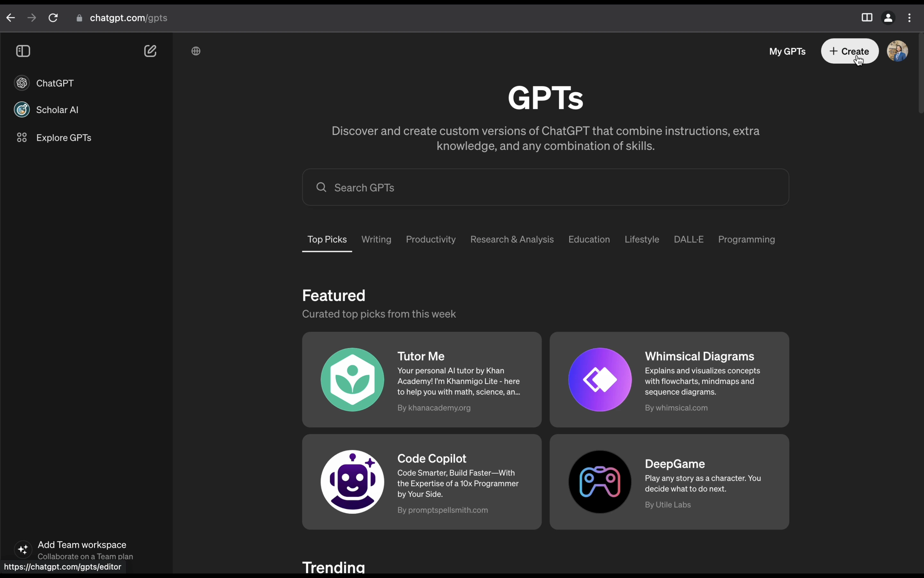Click the browser forward arrow
The width and height of the screenshot is (924, 578).
click(x=32, y=18)
